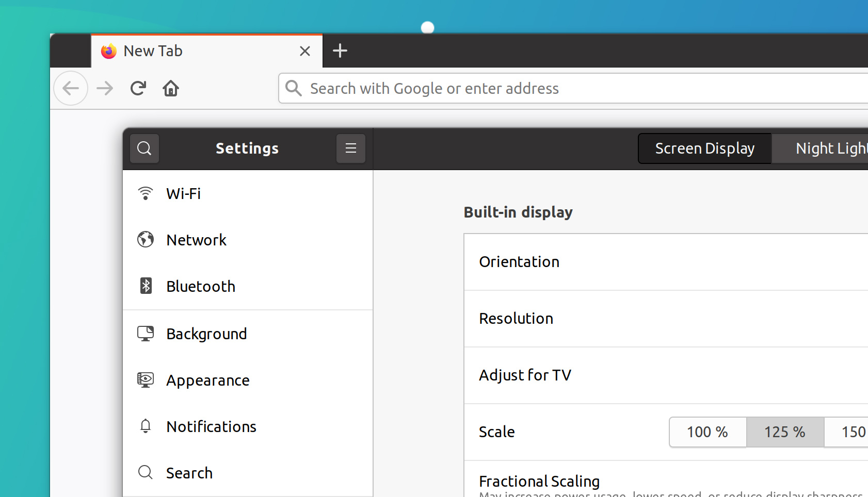Screen dimensions: 868x497
Task: Open Notifications settings panel
Action: tap(248, 427)
